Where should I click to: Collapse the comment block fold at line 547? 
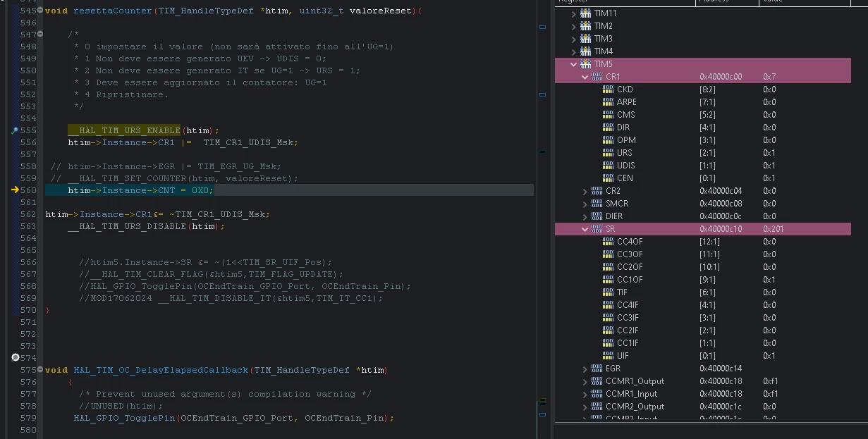point(41,35)
